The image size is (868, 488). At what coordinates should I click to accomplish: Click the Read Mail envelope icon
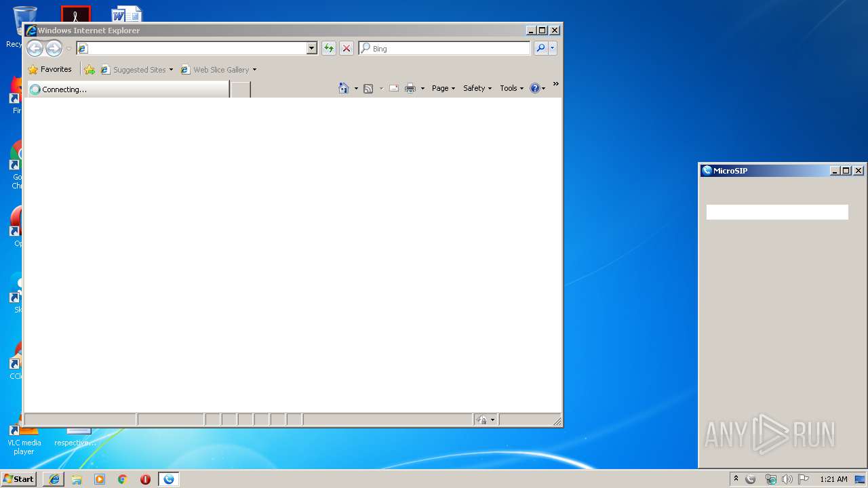coord(393,88)
